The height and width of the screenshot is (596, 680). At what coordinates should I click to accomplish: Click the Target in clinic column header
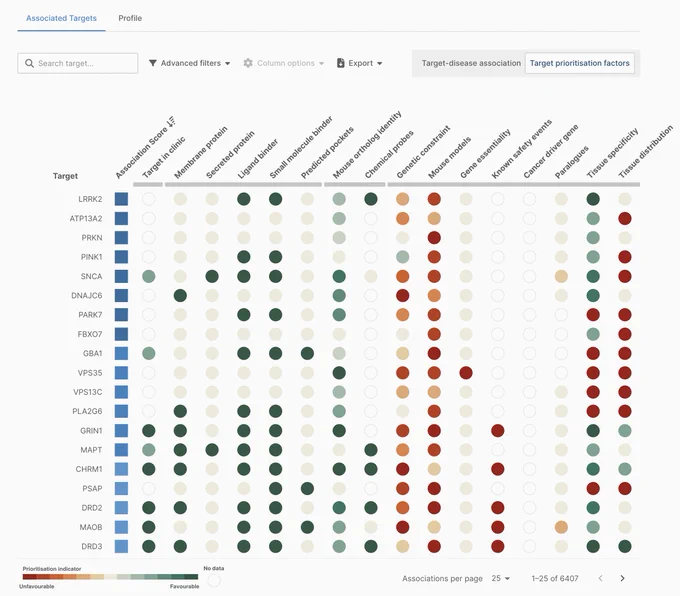(x=163, y=157)
